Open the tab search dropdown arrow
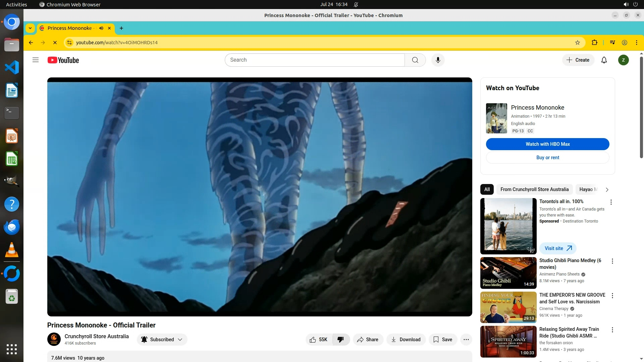Image resolution: width=644 pixels, height=362 pixels. (30, 28)
